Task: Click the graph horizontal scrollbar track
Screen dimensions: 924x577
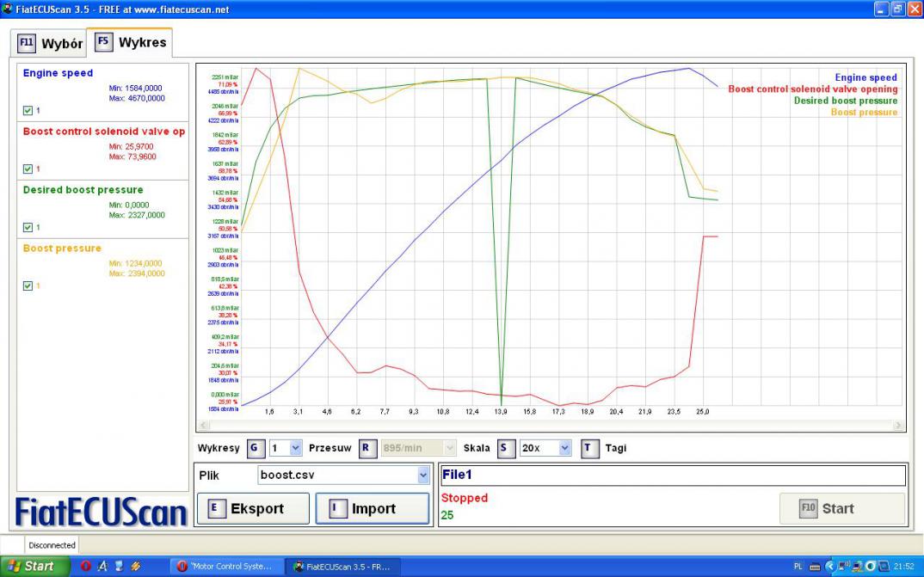Action: (551, 425)
